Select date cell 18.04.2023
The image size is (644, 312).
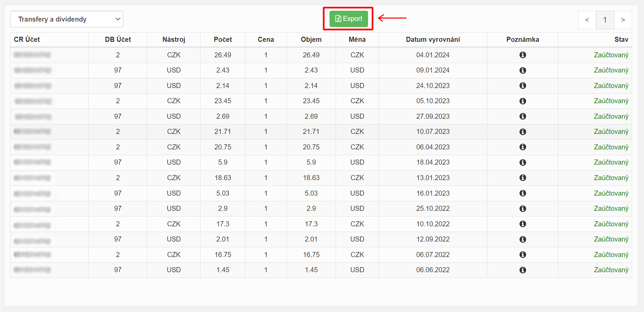pyautogui.click(x=433, y=162)
